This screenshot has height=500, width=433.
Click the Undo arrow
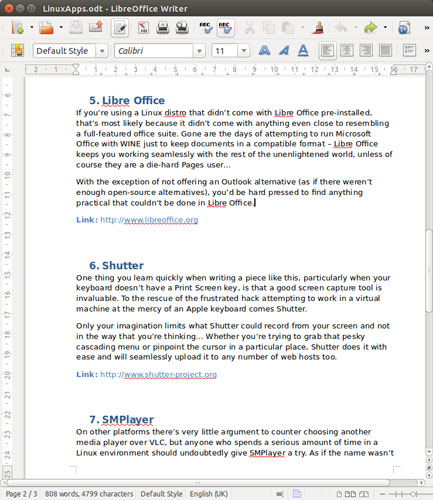tap(341, 28)
